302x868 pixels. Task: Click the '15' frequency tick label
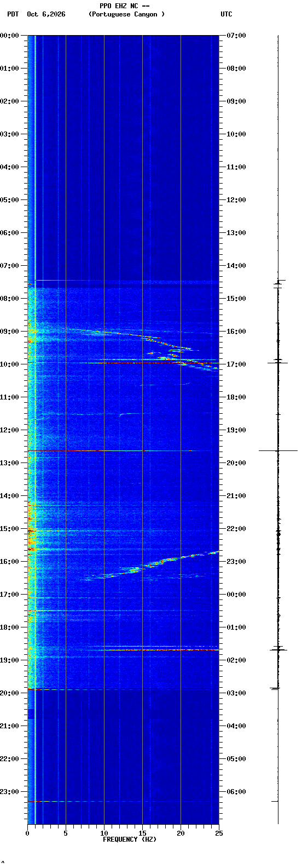(142, 833)
